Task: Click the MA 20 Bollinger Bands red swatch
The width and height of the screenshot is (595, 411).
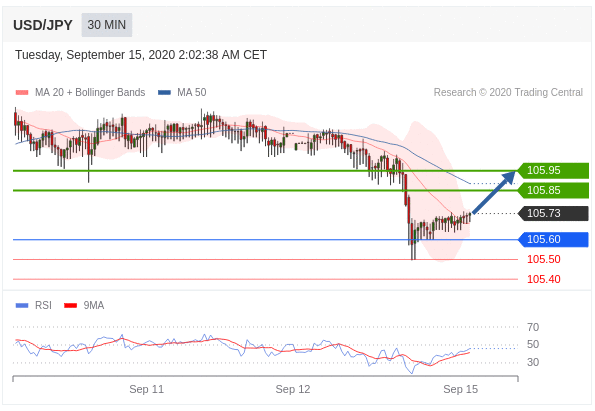Action: point(22,93)
